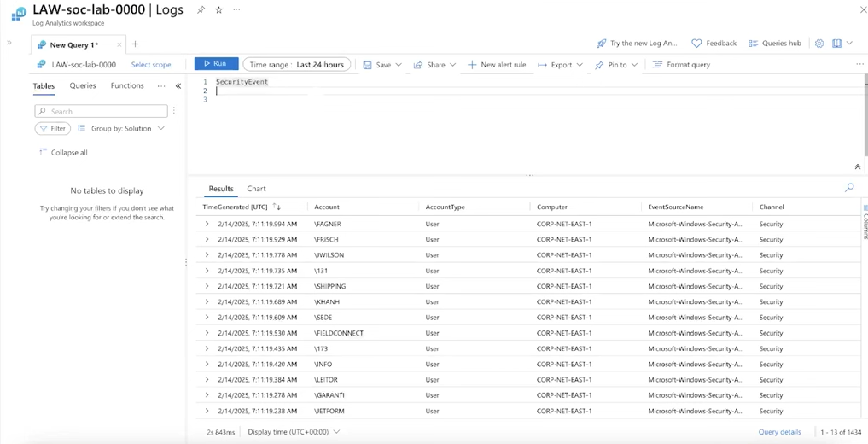The width and height of the screenshot is (868, 444).
Task: Switch to the Queries tab
Action: [83, 85]
